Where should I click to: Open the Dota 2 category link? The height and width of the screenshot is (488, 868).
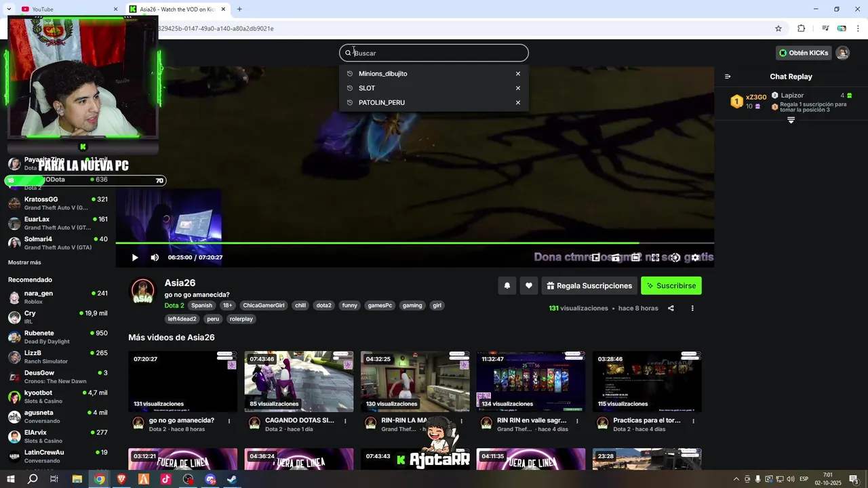[174, 306]
